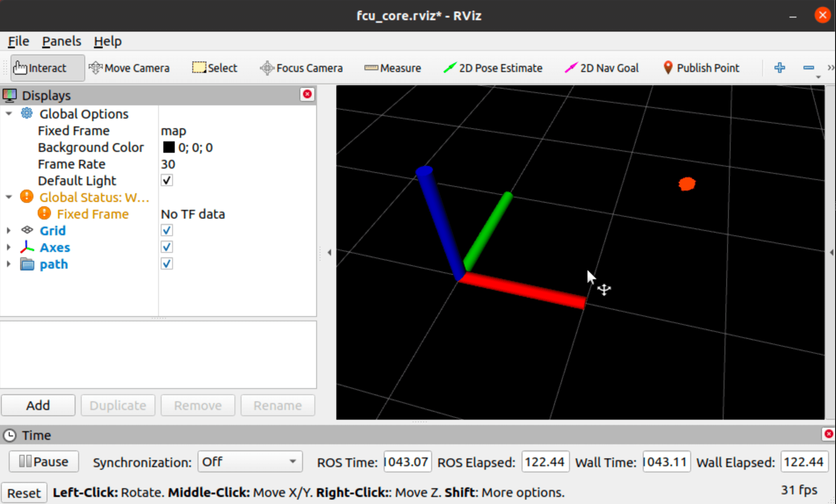
Task: Select the 2D Nav Goal tool
Action: pyautogui.click(x=602, y=68)
